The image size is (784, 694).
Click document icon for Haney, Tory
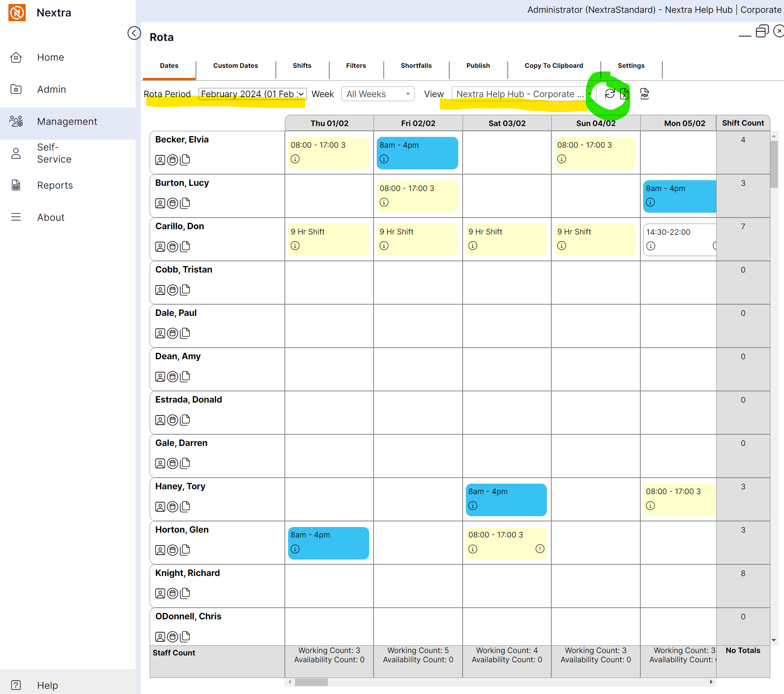(185, 507)
